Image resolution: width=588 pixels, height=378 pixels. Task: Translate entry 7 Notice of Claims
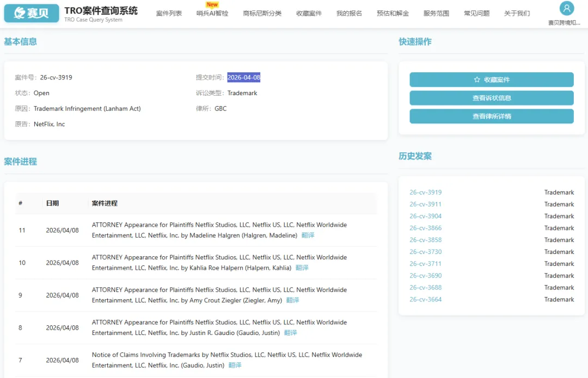coord(235,365)
